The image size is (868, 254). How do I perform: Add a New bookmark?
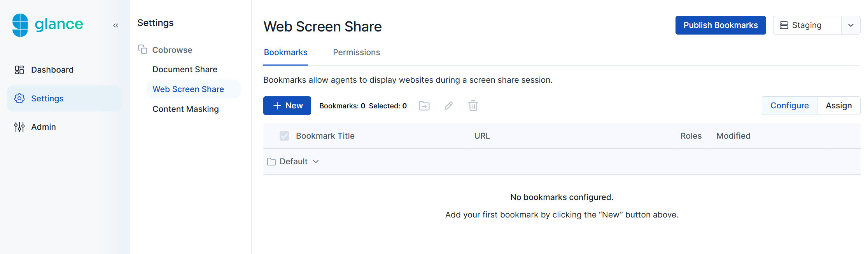coord(287,106)
